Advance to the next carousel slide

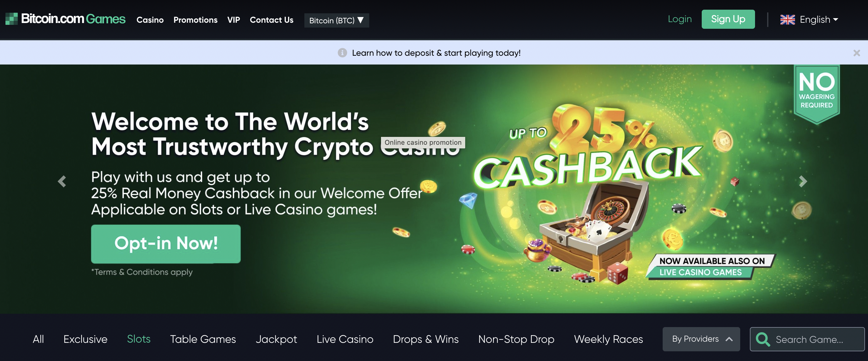pyautogui.click(x=803, y=181)
